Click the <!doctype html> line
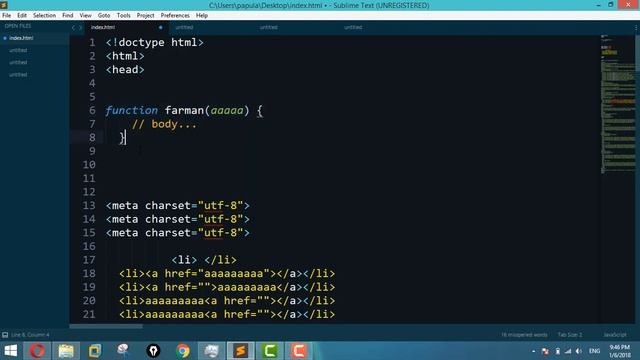The image size is (640, 360). [x=155, y=42]
